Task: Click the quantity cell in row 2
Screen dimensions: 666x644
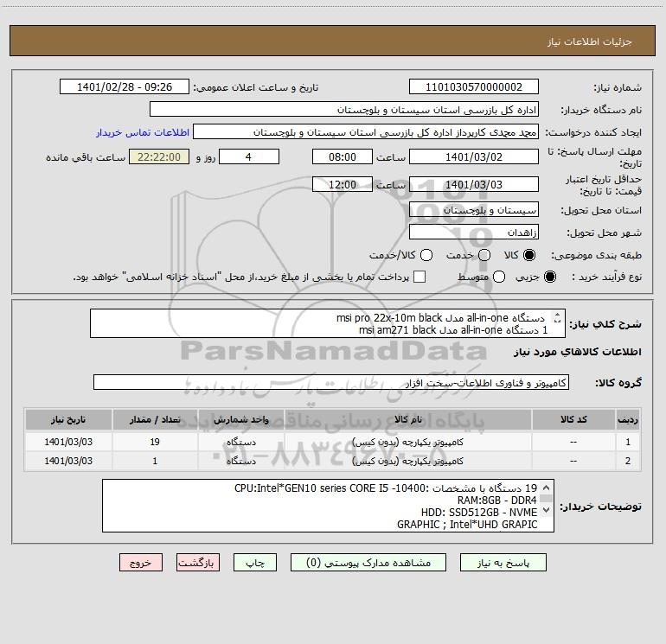Action: [x=155, y=461]
